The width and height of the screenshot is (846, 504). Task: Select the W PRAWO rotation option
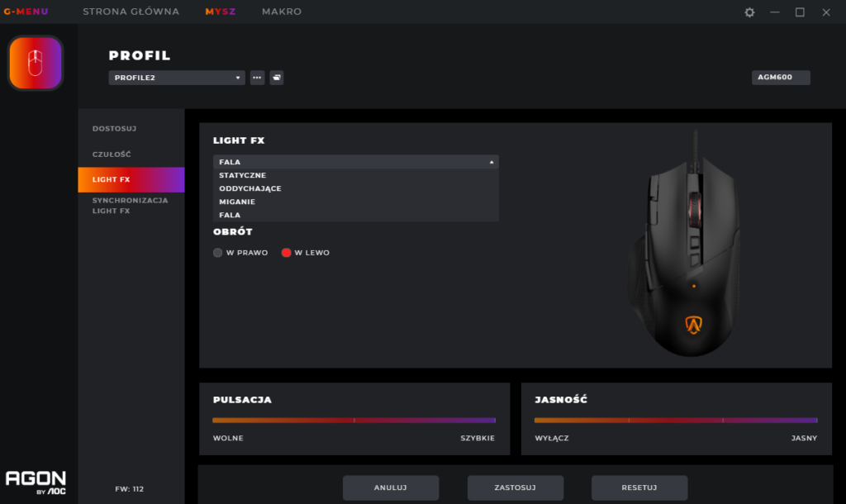point(240,253)
